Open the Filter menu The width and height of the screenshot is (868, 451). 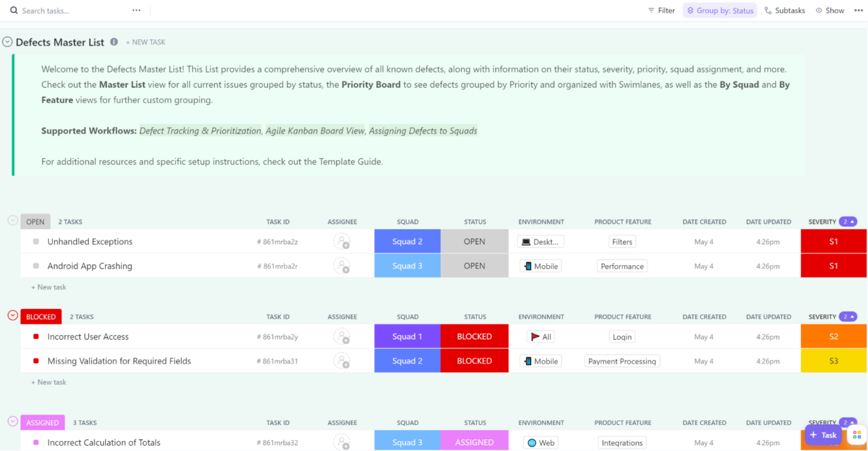[661, 10]
